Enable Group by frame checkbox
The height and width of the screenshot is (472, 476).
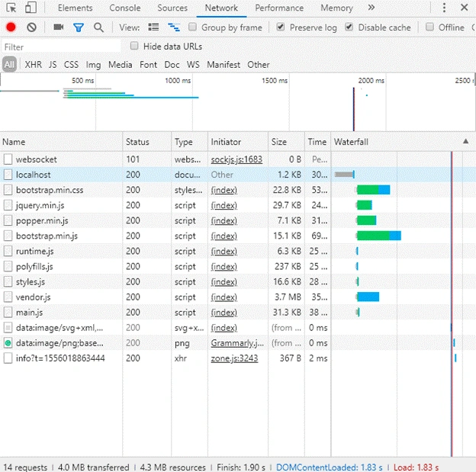pos(192,27)
